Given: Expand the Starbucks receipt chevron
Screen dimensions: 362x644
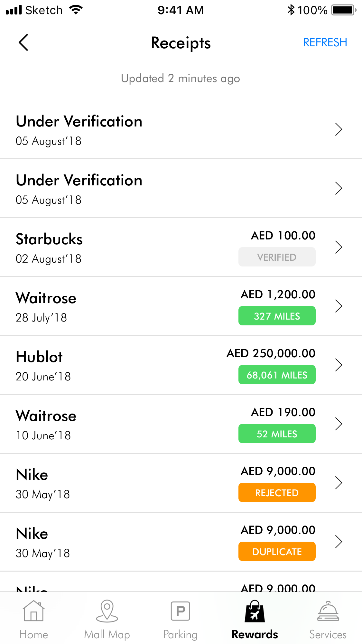Looking at the screenshot, I should tap(339, 247).
